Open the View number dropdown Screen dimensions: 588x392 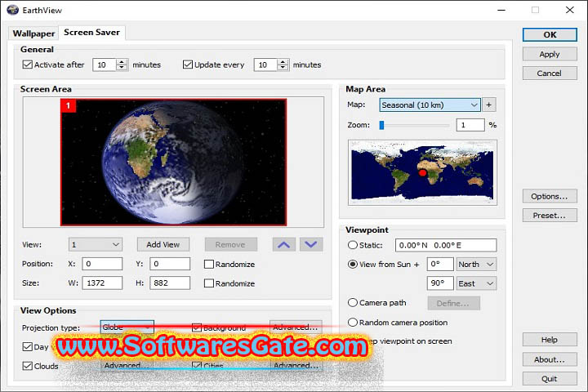[96, 244]
